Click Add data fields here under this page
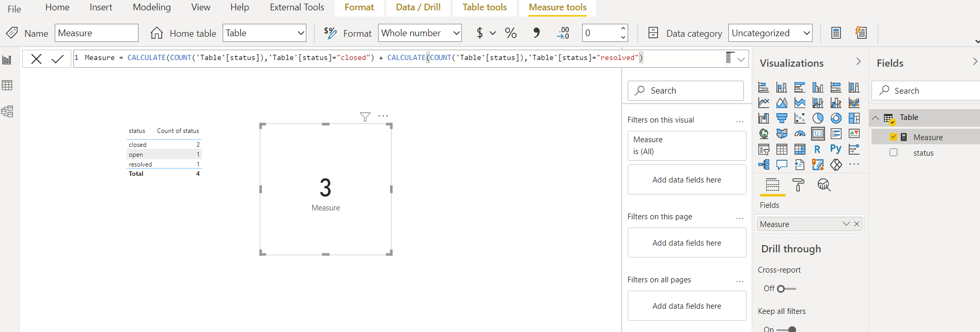Screen dimensions: 980x332 click(x=687, y=243)
